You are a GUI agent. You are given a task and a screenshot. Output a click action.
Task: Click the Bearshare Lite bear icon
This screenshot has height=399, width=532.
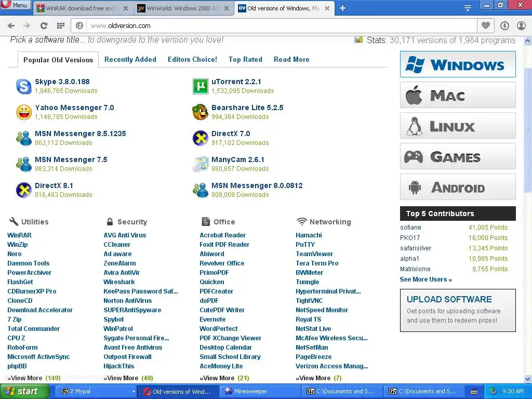pos(200,112)
